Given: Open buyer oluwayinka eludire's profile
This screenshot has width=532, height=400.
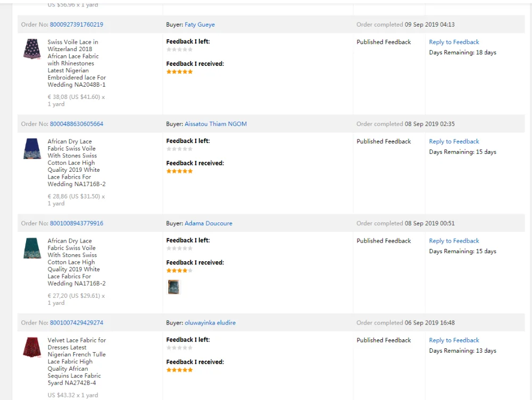Looking at the screenshot, I should [210, 323].
